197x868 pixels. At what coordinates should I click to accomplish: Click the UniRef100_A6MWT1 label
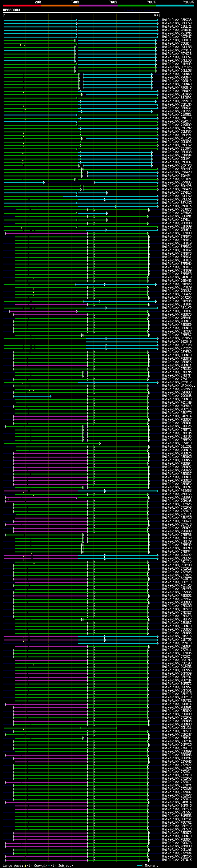pos(176,40)
